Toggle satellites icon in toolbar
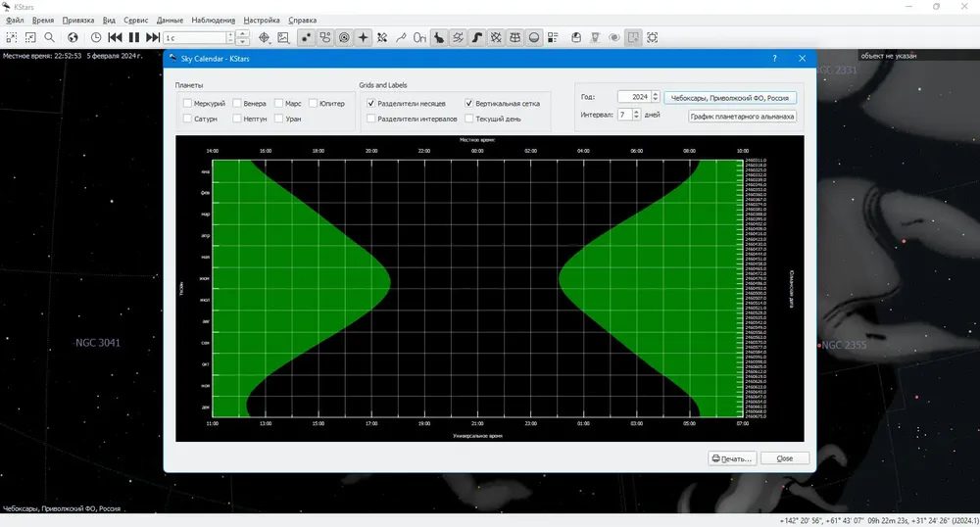Screen dimensions: 980x527 click(382, 37)
